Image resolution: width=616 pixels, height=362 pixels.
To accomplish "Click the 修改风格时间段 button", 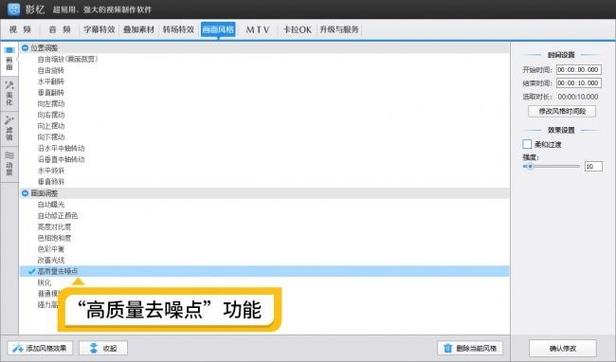I will point(562,111).
